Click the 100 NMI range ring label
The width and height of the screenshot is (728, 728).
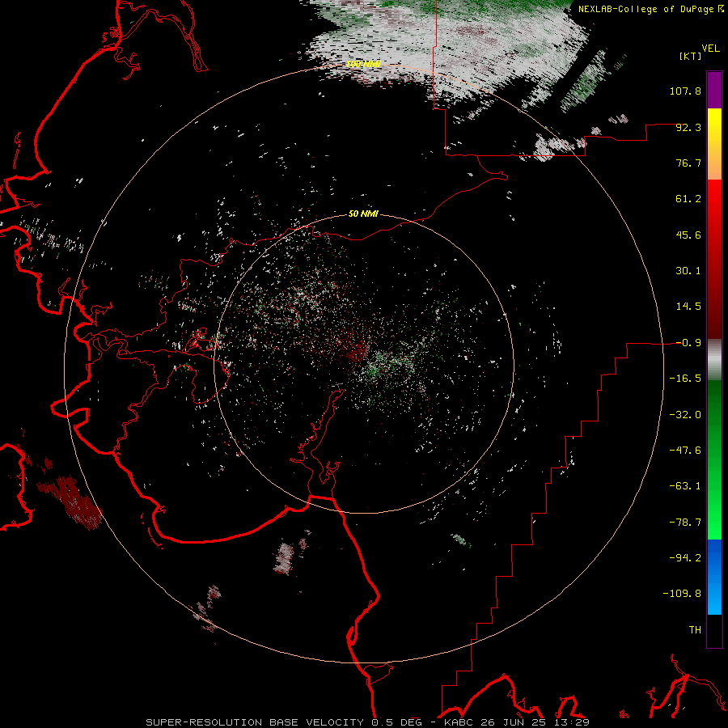(363, 64)
